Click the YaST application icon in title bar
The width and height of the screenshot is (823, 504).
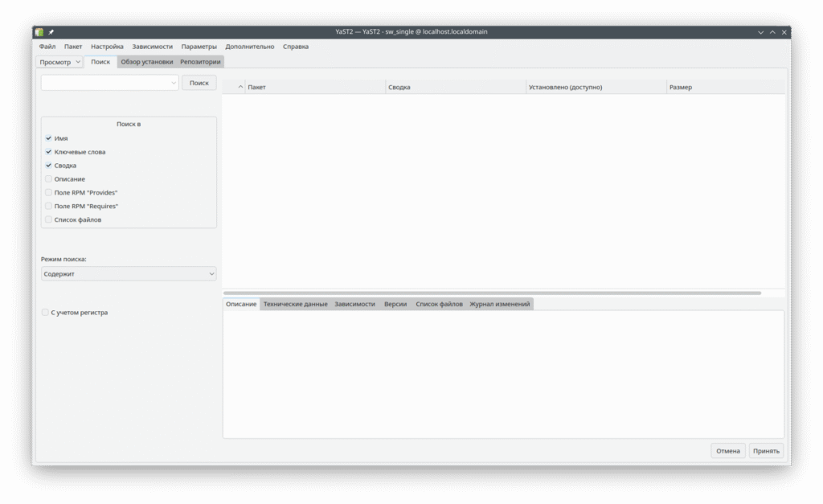point(39,32)
